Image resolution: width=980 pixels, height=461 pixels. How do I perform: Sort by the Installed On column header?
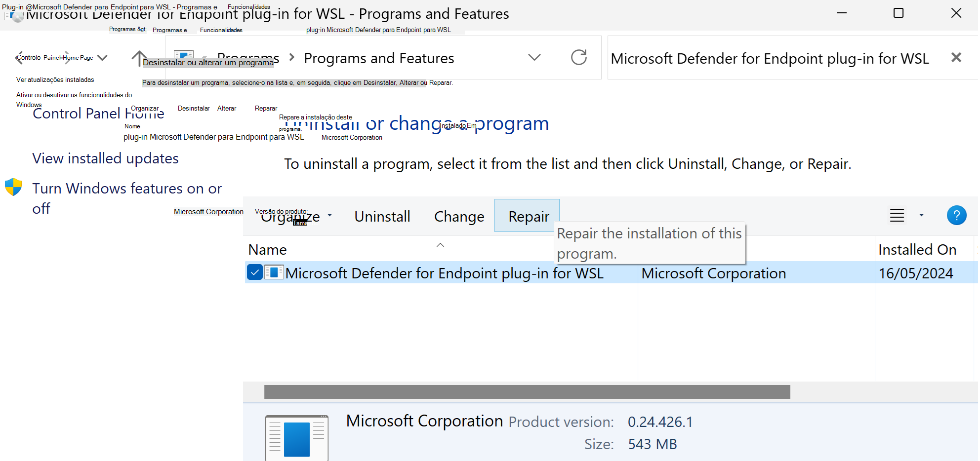tap(917, 250)
